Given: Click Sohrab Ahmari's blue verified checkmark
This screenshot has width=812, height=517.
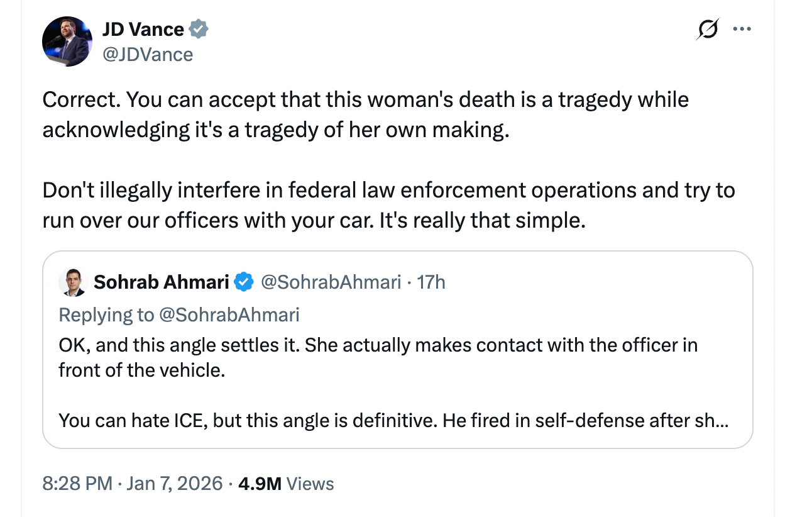Looking at the screenshot, I should (244, 282).
